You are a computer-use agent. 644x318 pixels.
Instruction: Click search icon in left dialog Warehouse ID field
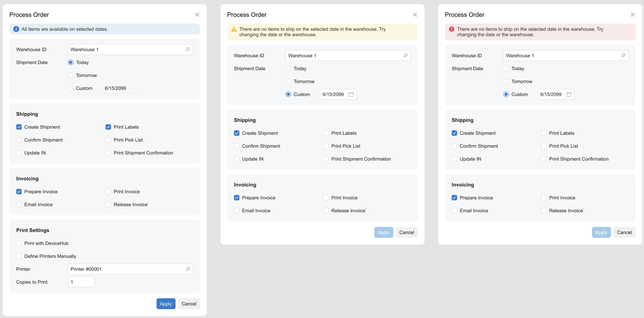[x=188, y=49]
